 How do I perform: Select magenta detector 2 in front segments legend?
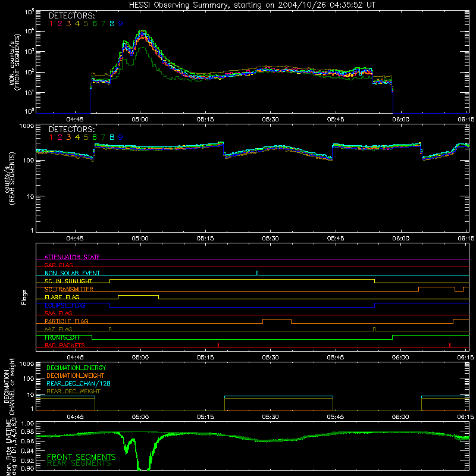pos(60,23)
